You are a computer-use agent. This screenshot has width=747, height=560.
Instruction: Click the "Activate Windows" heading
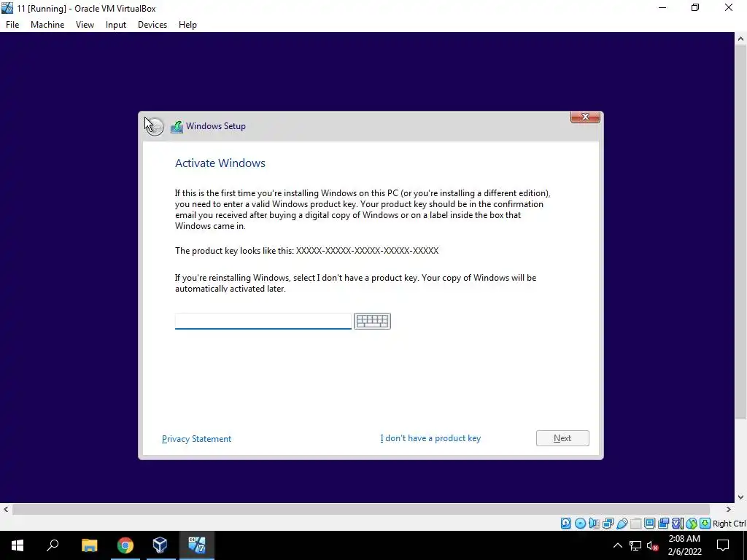[220, 163]
